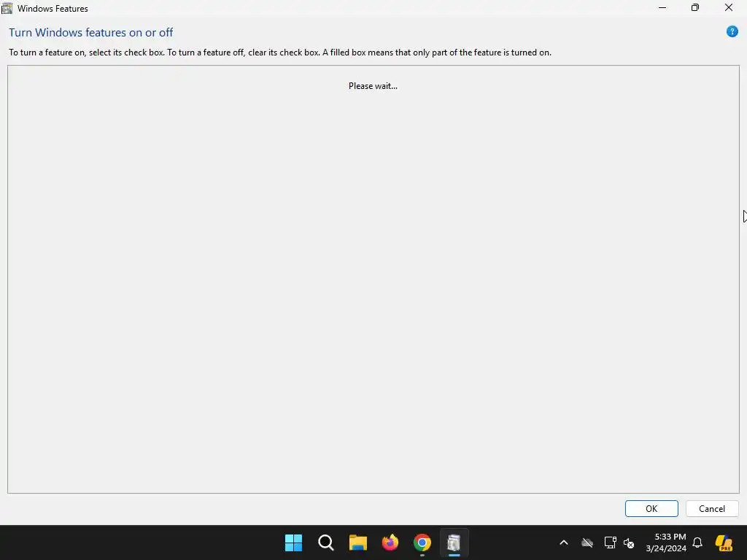This screenshot has height=560, width=747.
Task: Open the clock showing 5:33 PM
Action: (666, 542)
